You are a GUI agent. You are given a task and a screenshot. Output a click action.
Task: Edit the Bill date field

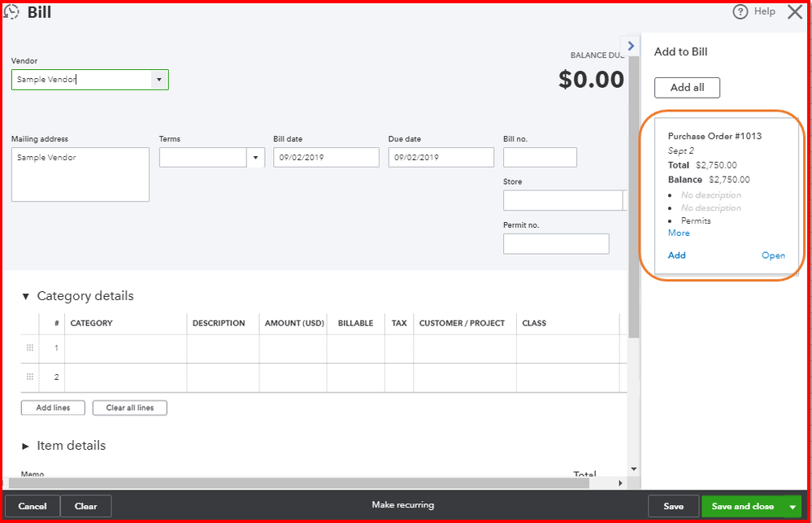tap(326, 158)
